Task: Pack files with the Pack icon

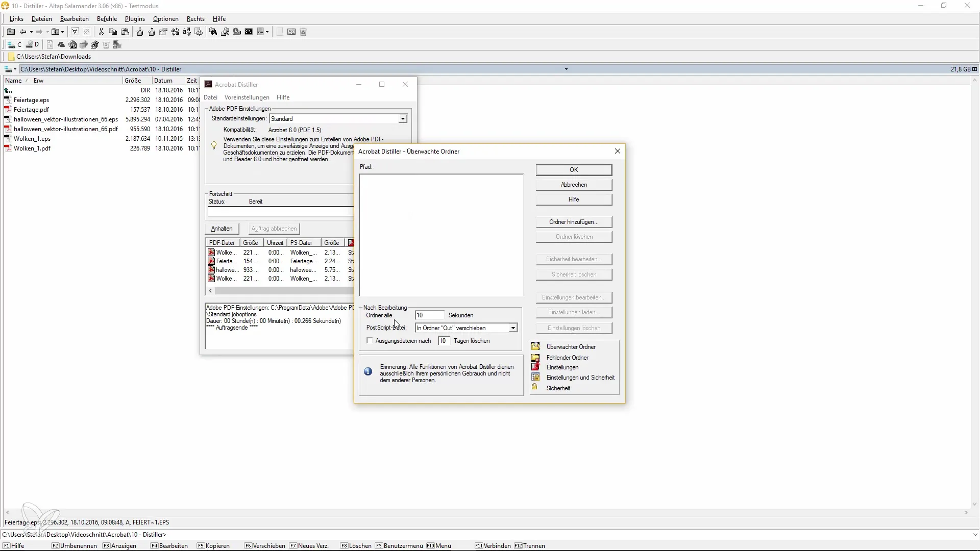Action: (140, 32)
